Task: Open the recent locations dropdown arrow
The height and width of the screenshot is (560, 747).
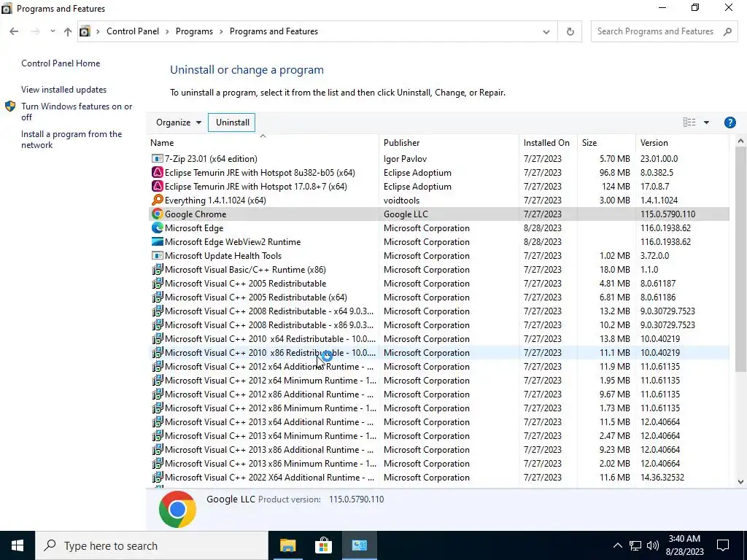Action: [53, 31]
